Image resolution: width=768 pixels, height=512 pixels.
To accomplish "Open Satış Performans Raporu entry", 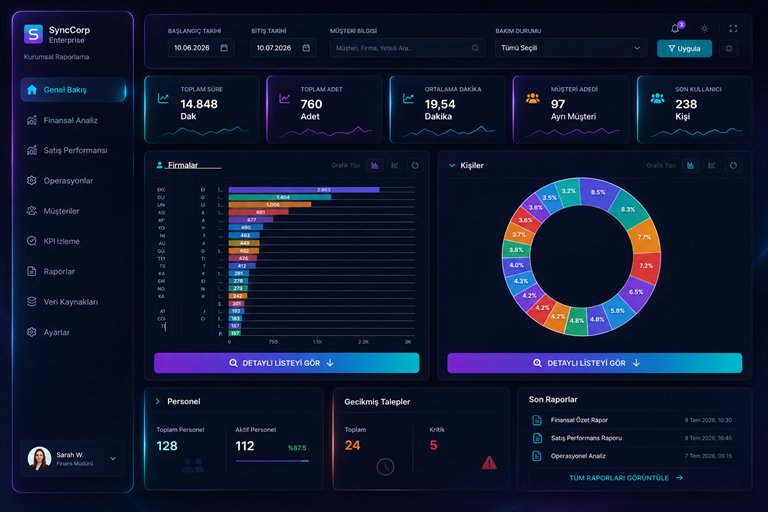I will click(635, 438).
